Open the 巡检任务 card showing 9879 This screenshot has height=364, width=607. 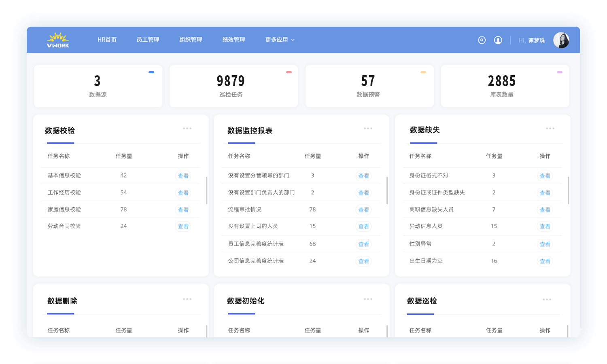[x=233, y=86]
